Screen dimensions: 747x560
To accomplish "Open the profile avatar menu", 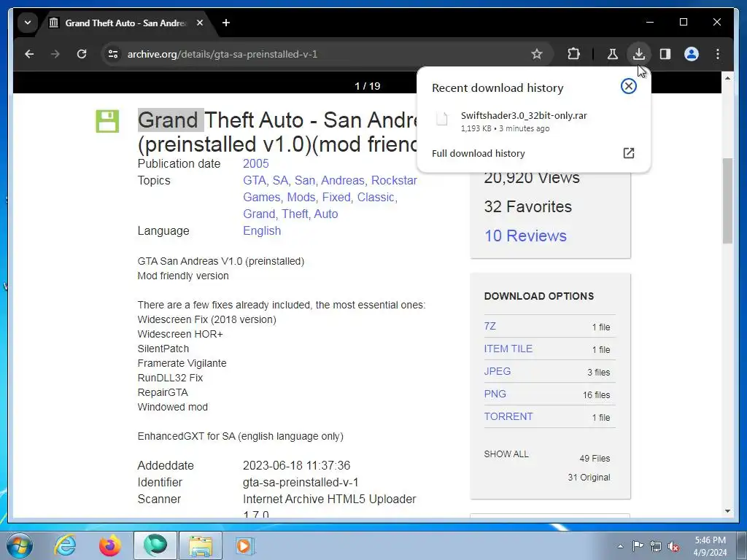I will [692, 54].
